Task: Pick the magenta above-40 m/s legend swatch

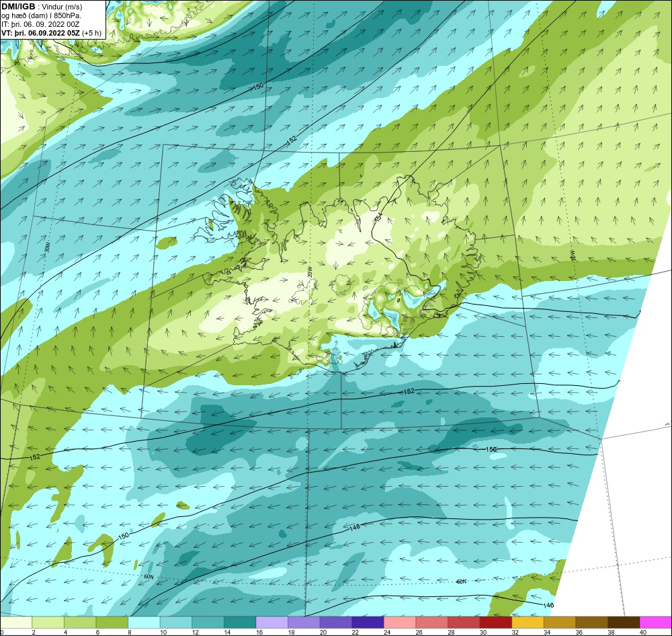Action: [x=655, y=623]
